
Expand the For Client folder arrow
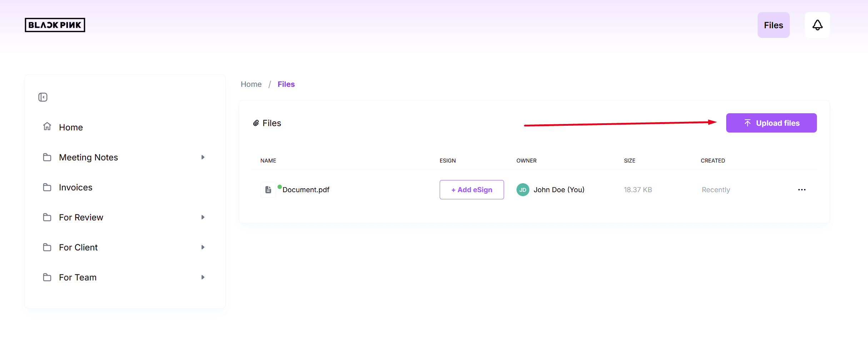203,247
